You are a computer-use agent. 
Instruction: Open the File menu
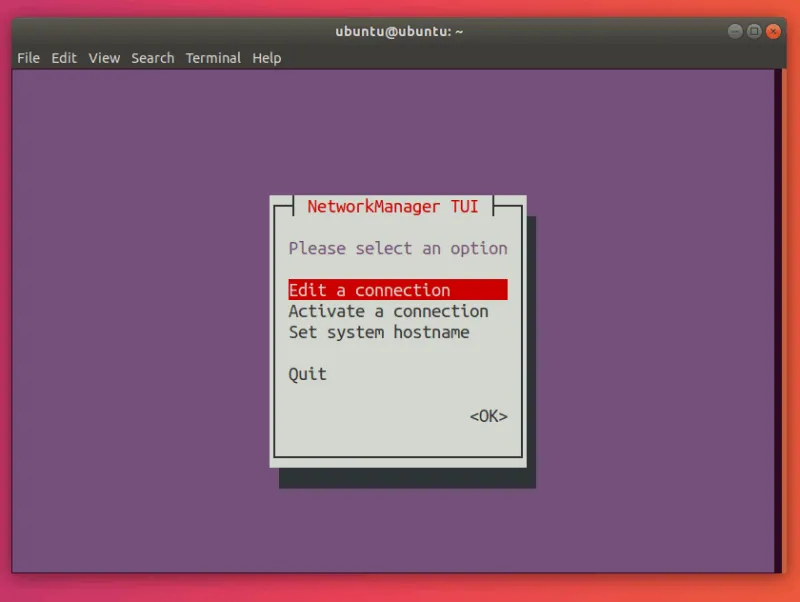28,58
